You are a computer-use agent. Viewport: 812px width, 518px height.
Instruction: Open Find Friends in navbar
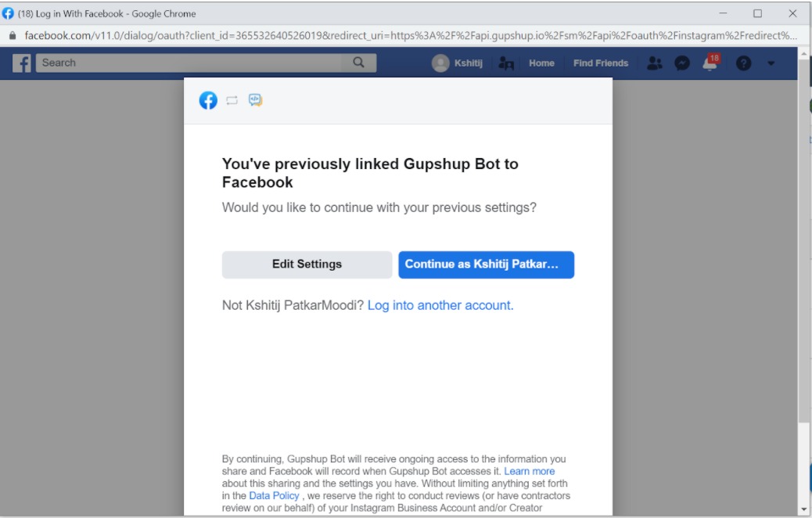tap(601, 63)
